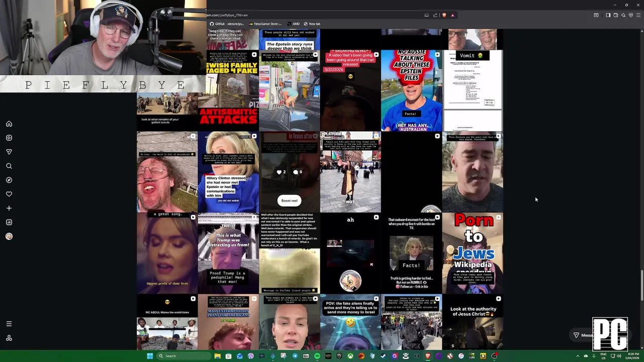Toggle browser sidebar panel icon
Screen dimensions: 644x362
click(608, 15)
